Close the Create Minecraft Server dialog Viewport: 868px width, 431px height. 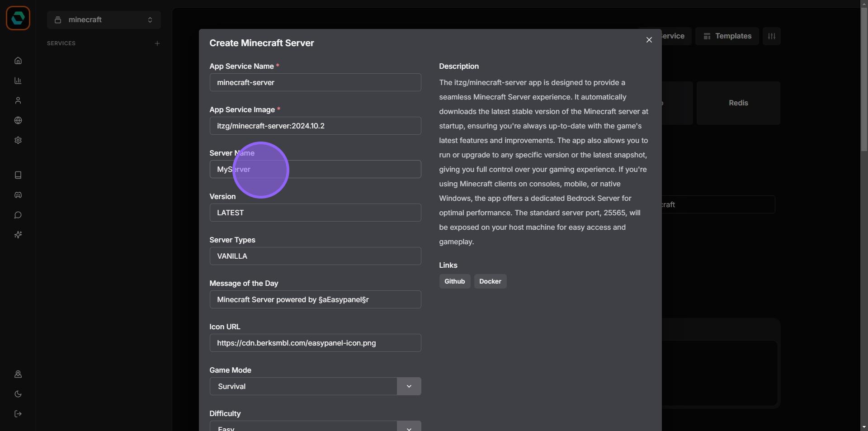point(649,40)
